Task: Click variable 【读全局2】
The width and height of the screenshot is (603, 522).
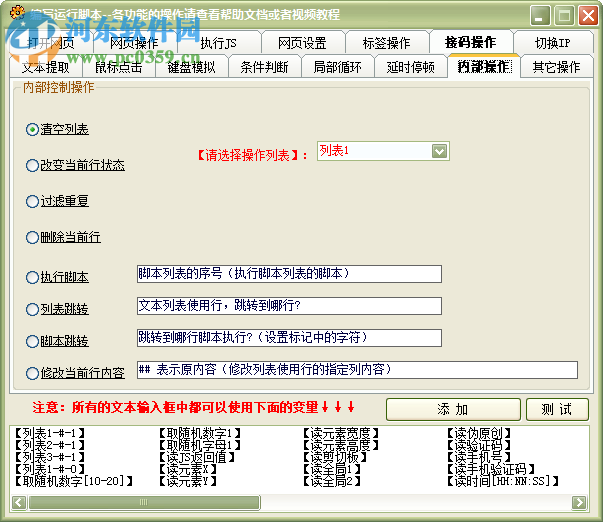Action: point(332,481)
